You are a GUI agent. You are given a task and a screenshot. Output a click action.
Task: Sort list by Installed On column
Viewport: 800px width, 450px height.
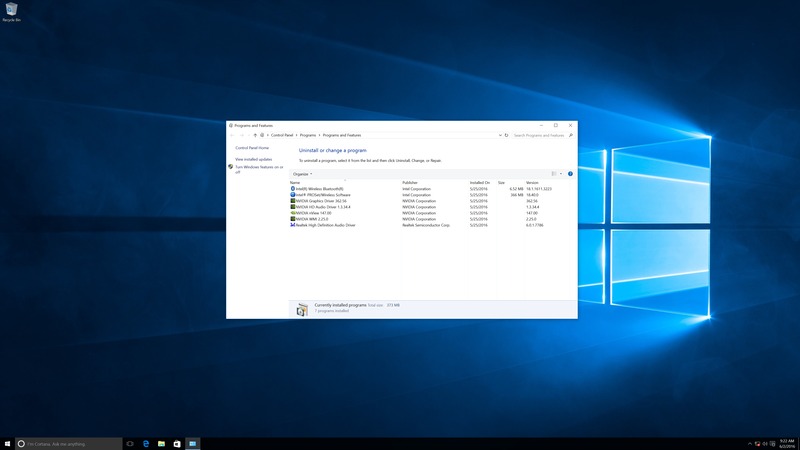480,182
